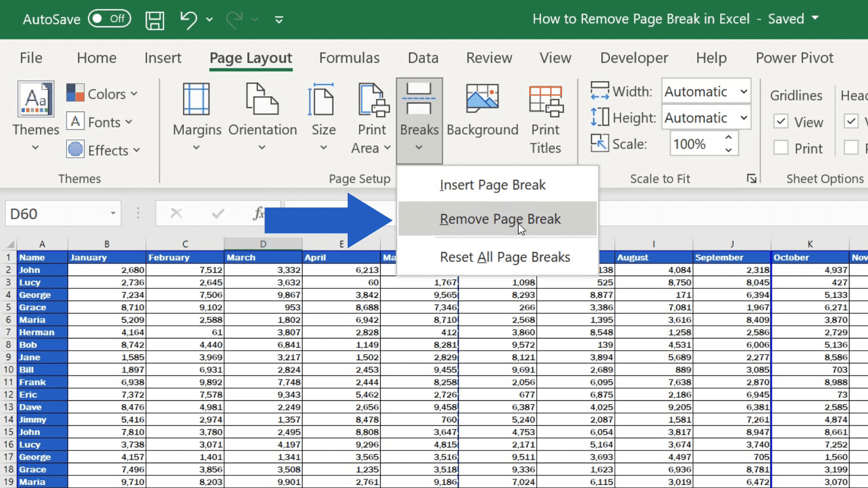The height and width of the screenshot is (488, 868).
Task: Enable Print for Gridlines
Action: (x=781, y=147)
